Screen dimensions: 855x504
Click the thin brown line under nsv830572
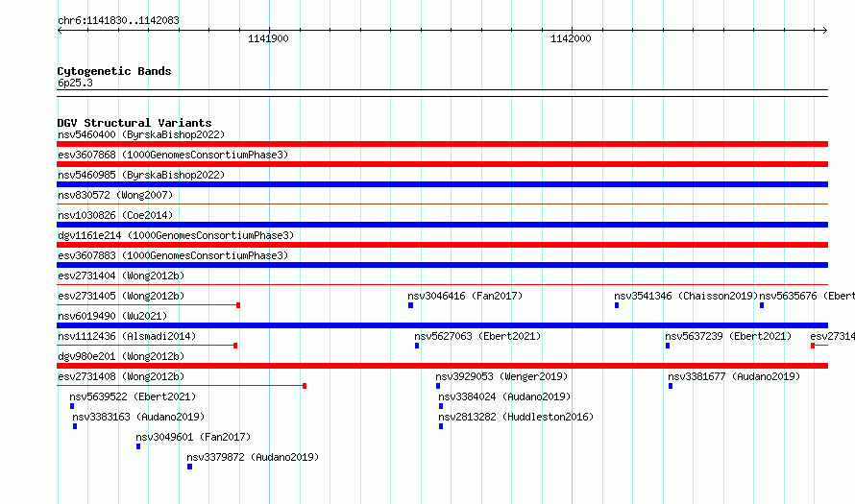click(x=442, y=204)
